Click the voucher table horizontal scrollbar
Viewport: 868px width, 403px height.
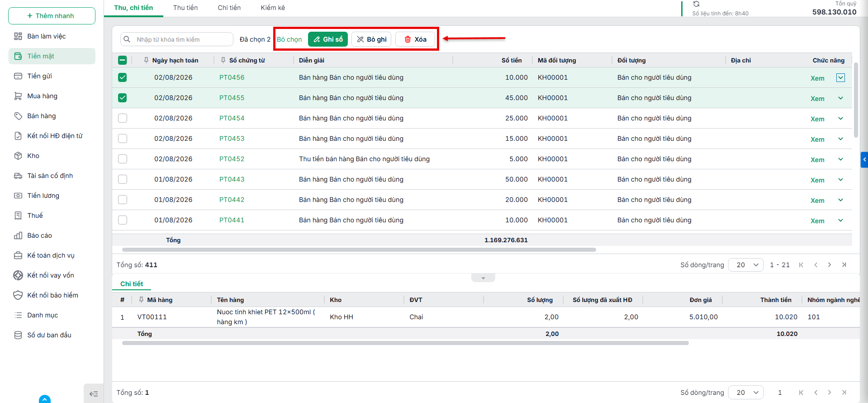tap(359, 249)
